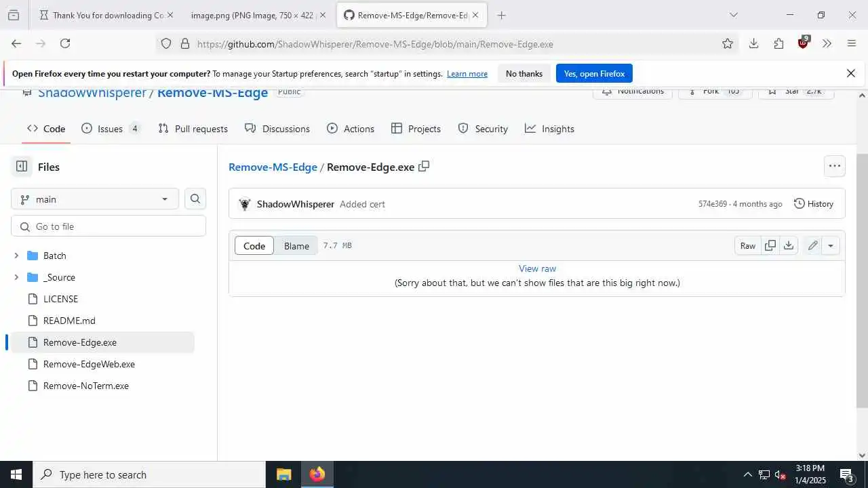The height and width of the screenshot is (488, 868).
Task: Open the Firefox downloads panel
Action: (753, 43)
